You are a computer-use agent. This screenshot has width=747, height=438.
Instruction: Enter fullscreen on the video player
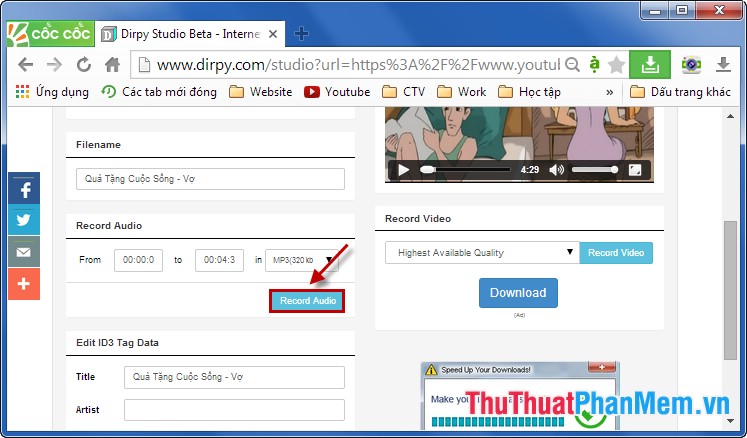635,170
